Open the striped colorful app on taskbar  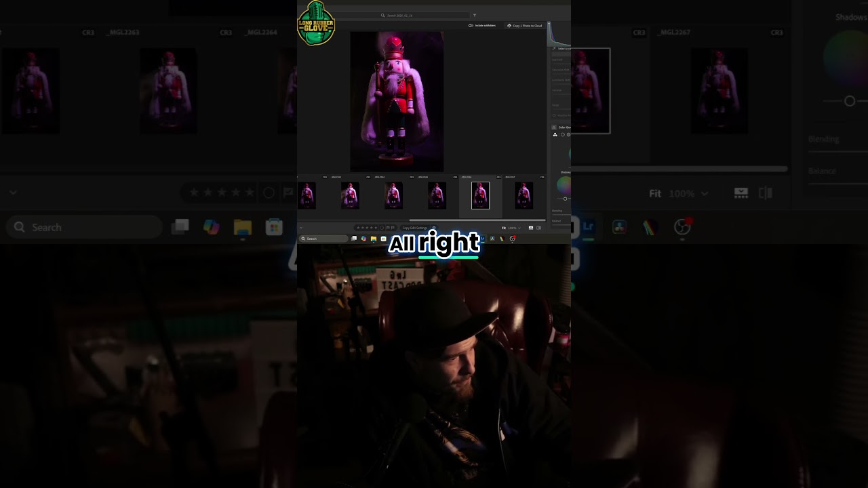click(x=502, y=239)
